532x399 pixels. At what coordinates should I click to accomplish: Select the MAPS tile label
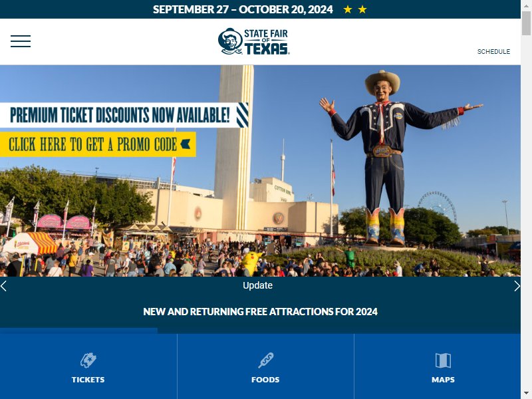(x=443, y=380)
